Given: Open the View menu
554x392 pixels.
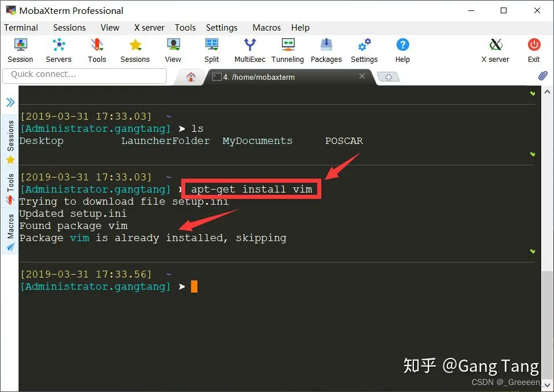Looking at the screenshot, I should [110, 28].
